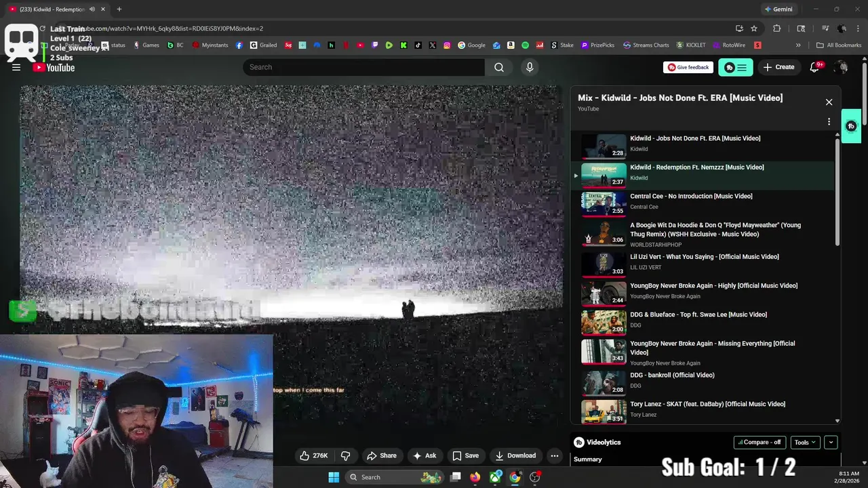
Task: Go to the YouTube home logo
Action: pos(54,67)
